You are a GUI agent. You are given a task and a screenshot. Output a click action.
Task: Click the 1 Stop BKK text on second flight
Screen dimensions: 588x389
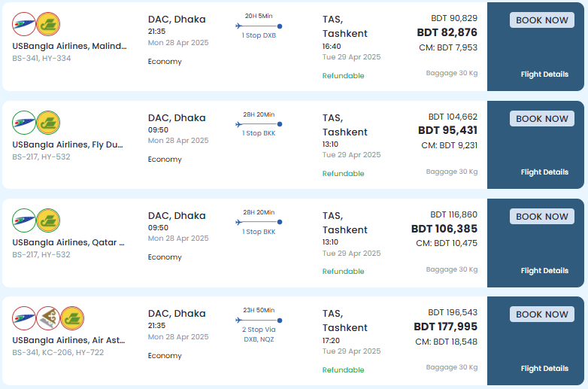coord(259,133)
